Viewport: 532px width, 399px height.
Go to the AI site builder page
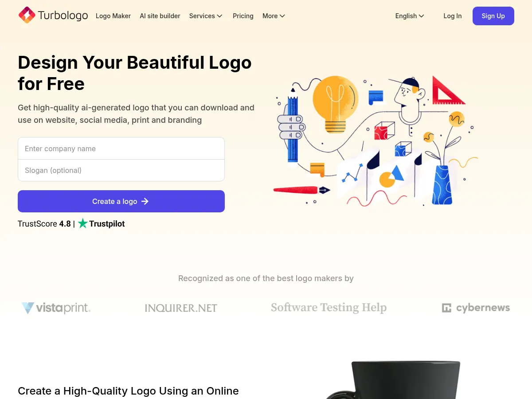coord(160,16)
